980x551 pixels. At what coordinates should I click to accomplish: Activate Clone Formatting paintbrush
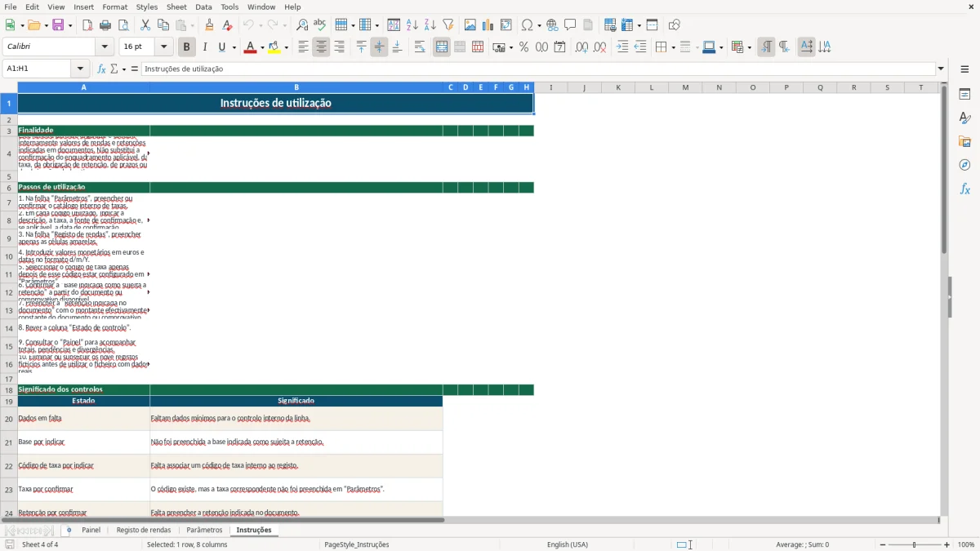pos(210,25)
